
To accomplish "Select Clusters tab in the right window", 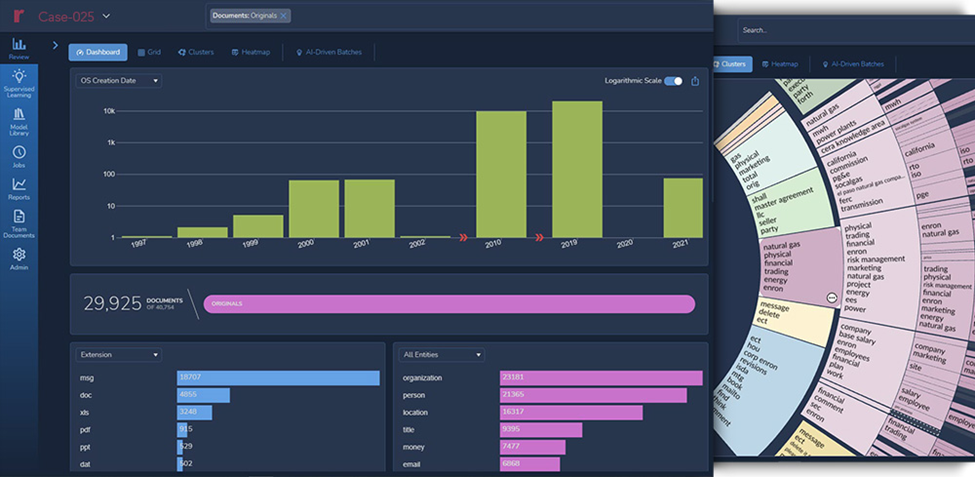I will point(732,64).
